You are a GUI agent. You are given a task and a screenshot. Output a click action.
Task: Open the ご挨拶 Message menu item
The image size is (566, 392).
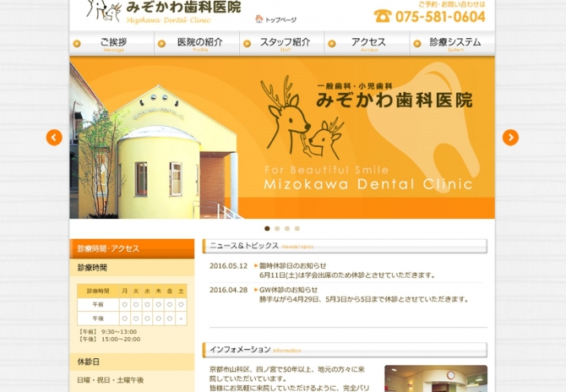click(x=112, y=43)
